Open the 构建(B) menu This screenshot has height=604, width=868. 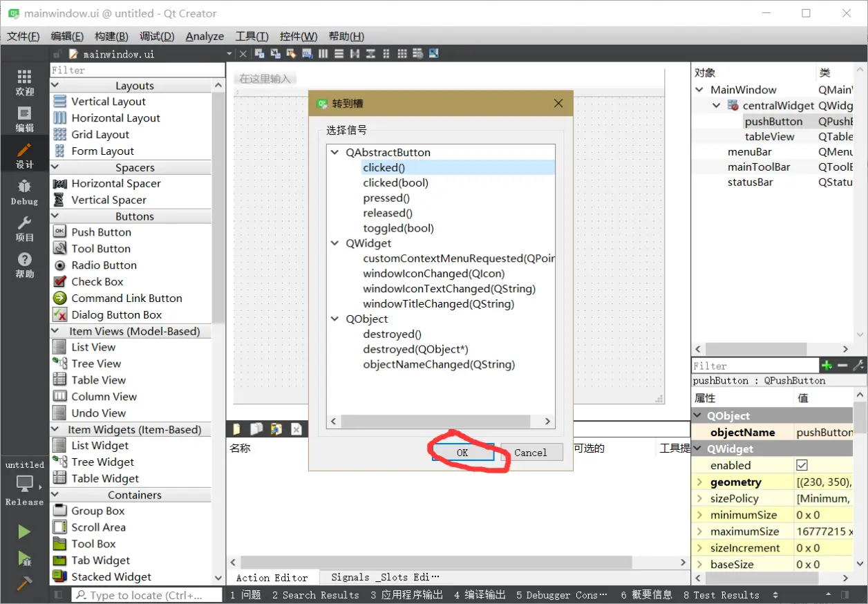pos(111,36)
